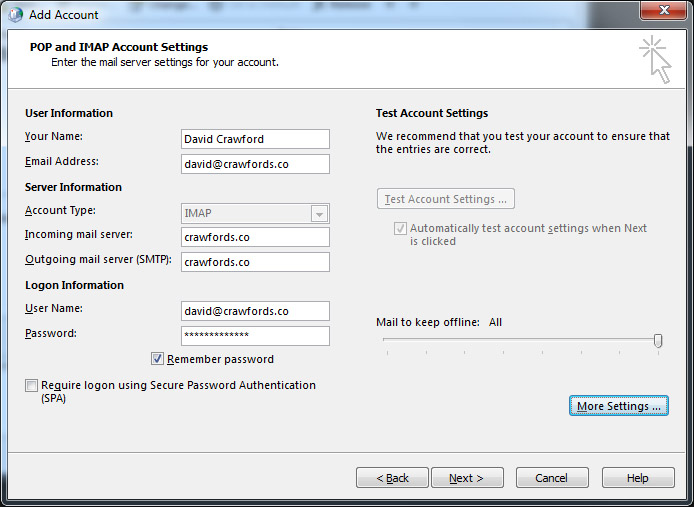Click the cursor wizard icon in header
694x507 pixels.
pyautogui.click(x=655, y=60)
